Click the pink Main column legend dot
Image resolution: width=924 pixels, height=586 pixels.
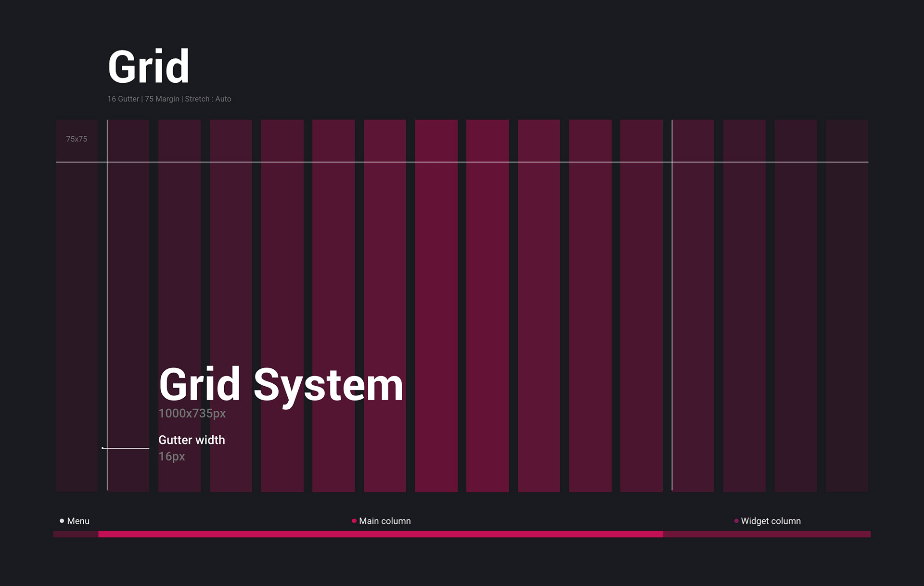click(354, 521)
